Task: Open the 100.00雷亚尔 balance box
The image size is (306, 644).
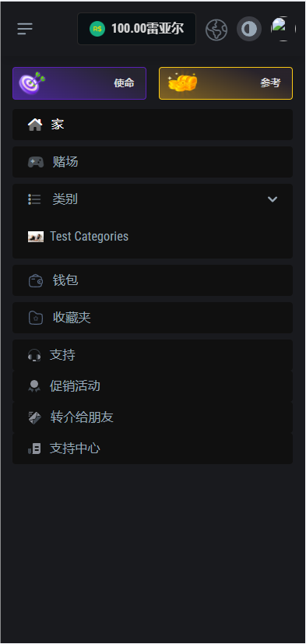Action: click(137, 29)
